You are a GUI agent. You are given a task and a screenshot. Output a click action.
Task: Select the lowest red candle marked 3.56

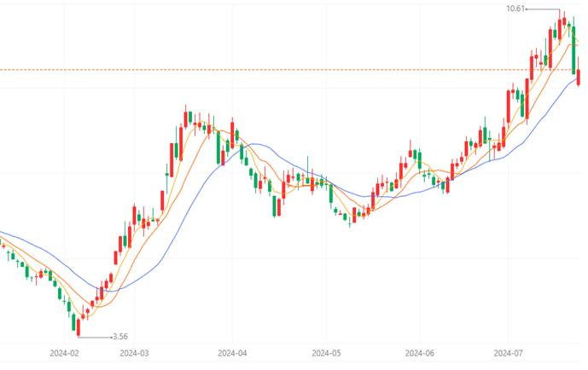(x=79, y=327)
